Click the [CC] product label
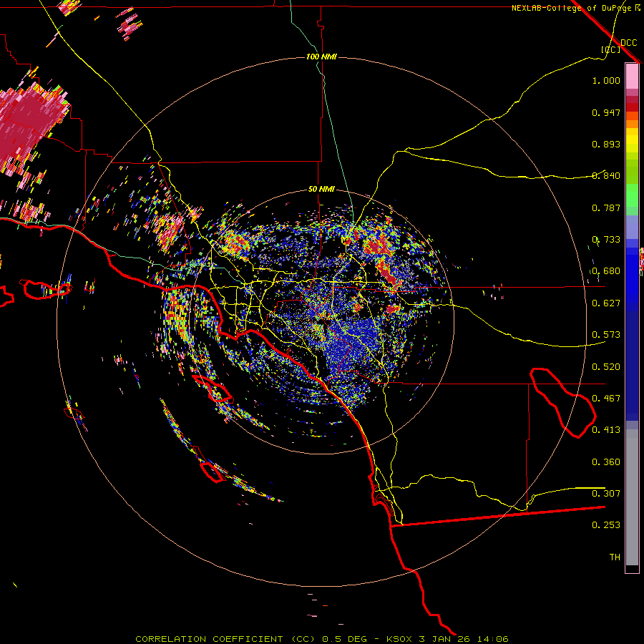 [610, 49]
